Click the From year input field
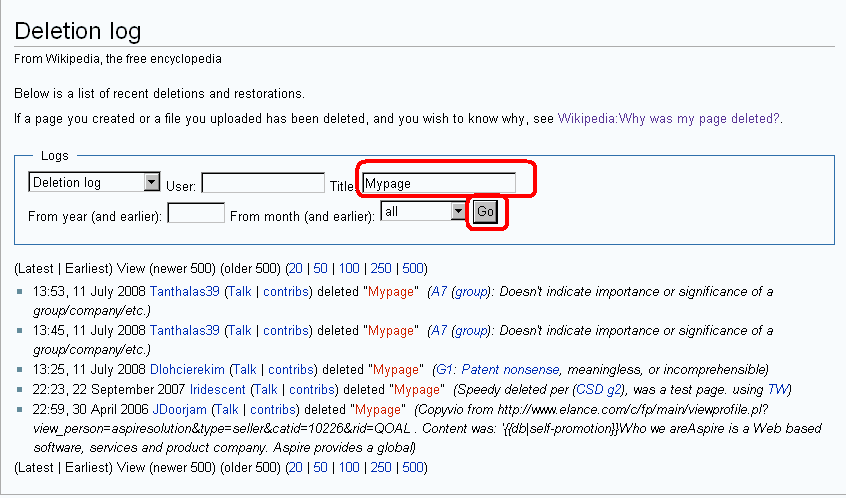Viewport: 846px width, 498px height. (x=195, y=213)
